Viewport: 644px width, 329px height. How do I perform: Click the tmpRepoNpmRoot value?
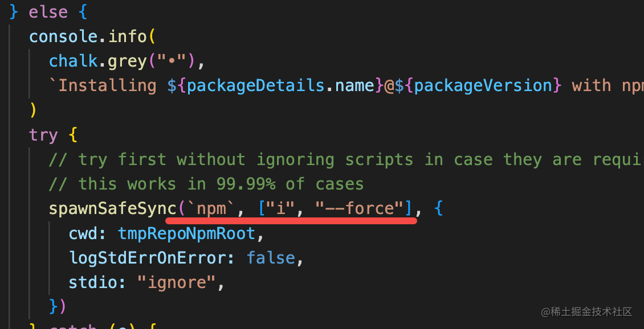point(186,233)
